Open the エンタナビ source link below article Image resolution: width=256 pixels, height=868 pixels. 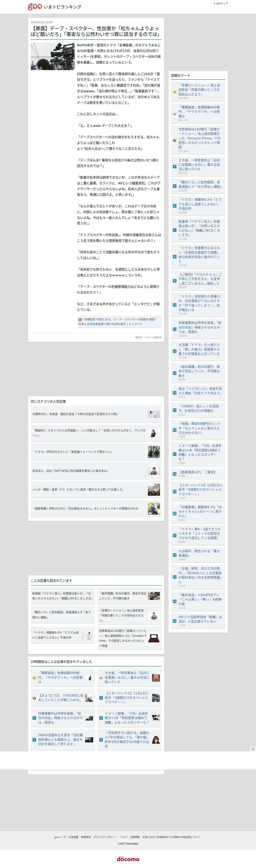click(x=118, y=322)
